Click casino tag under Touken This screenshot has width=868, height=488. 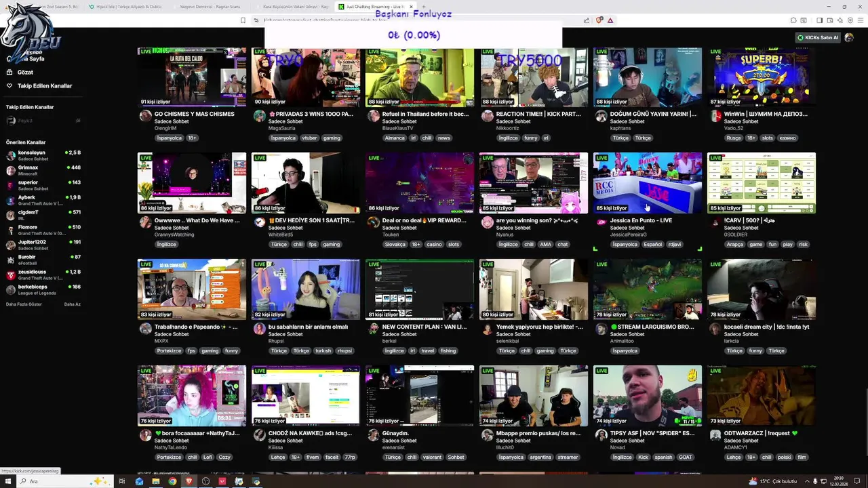(x=434, y=244)
